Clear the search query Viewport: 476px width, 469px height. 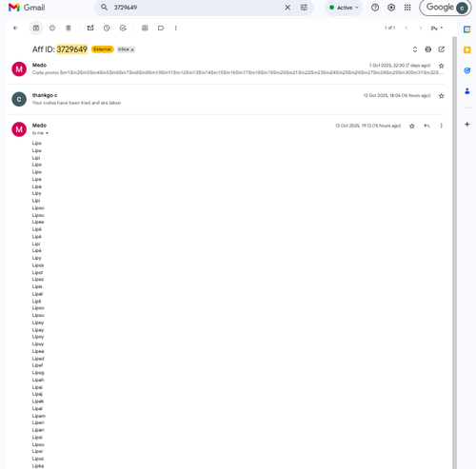click(288, 8)
